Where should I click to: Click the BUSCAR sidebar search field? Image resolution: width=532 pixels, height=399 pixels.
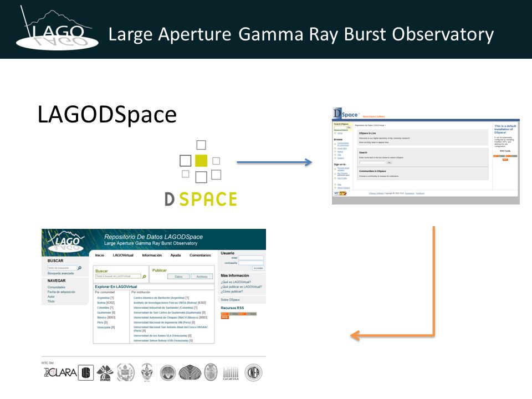(62, 268)
